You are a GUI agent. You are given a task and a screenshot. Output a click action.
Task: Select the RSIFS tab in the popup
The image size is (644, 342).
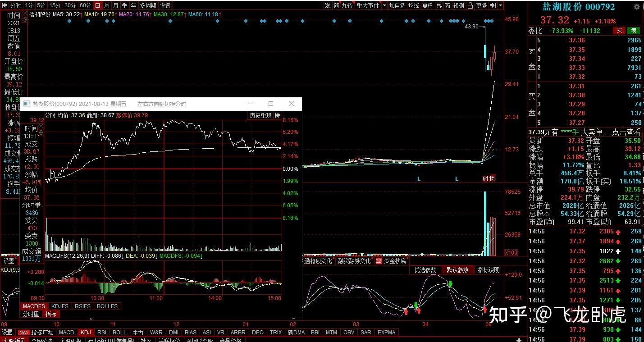coord(83,306)
